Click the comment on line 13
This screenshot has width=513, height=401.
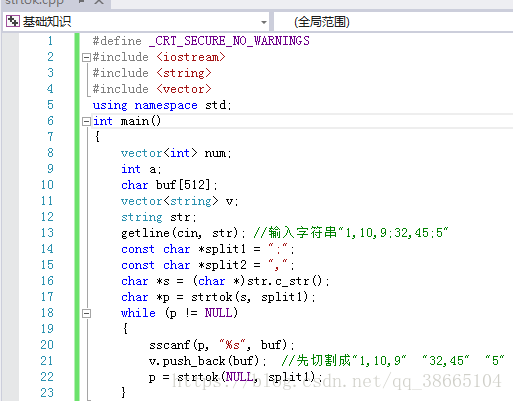351,233
